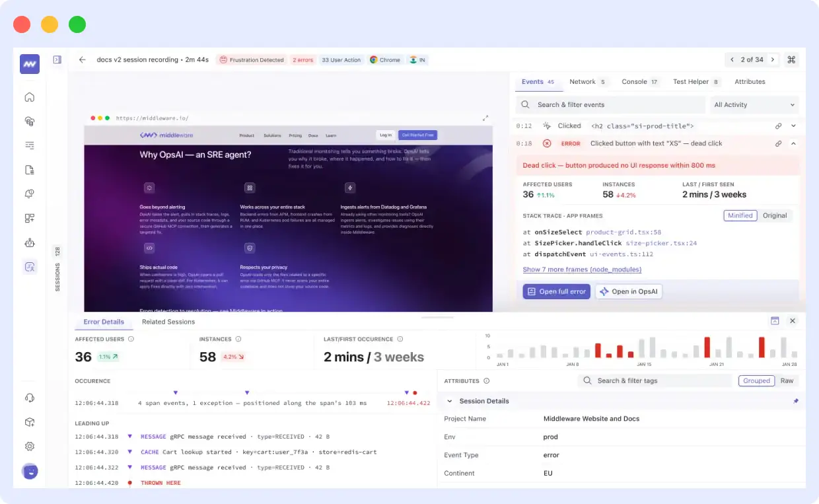
Task: Open the cube package icon in the sidebar
Action: coord(30,422)
